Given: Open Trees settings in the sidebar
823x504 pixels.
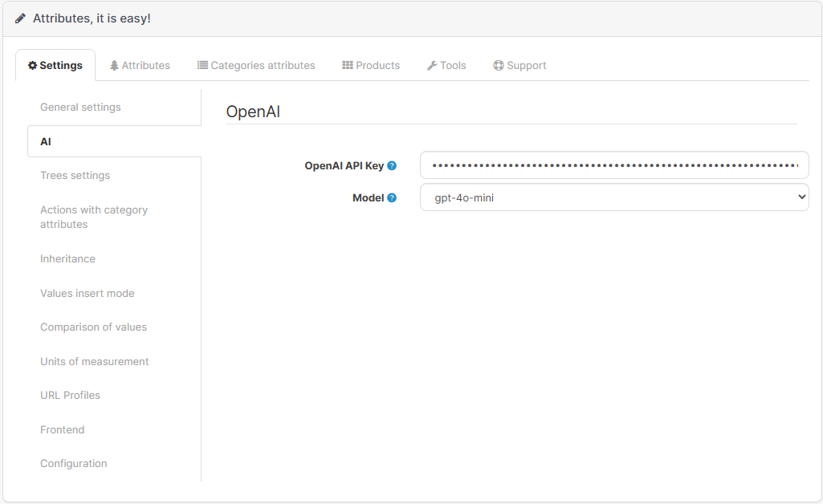Looking at the screenshot, I should pyautogui.click(x=75, y=176).
